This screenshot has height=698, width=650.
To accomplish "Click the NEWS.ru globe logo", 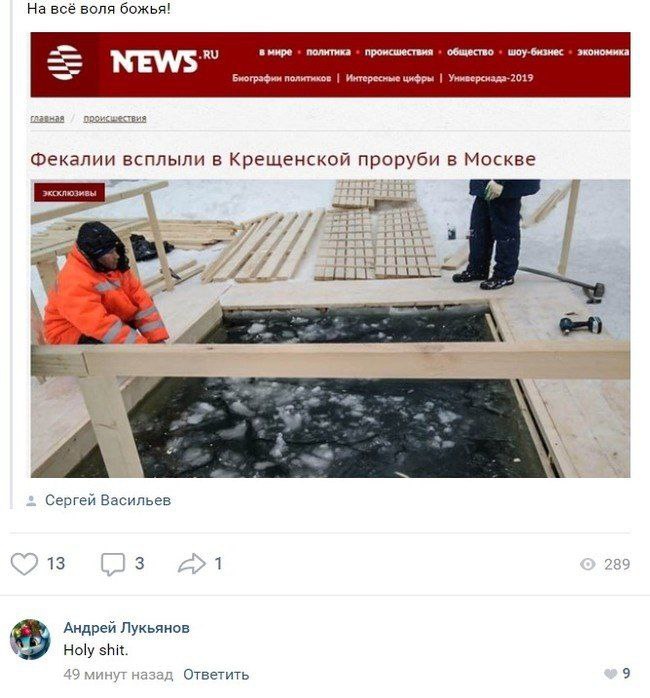I will coord(65,62).
